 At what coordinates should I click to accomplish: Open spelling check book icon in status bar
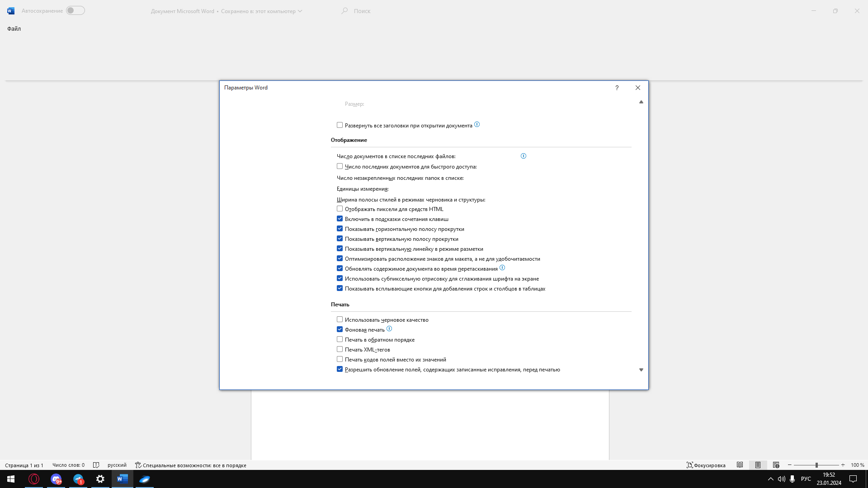96,465
